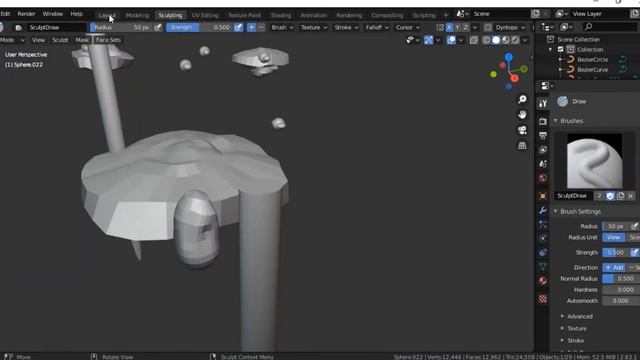Viewport: 640px width, 360px height.
Task: Open the Falloff dropdown in header
Action: pyautogui.click(x=377, y=27)
